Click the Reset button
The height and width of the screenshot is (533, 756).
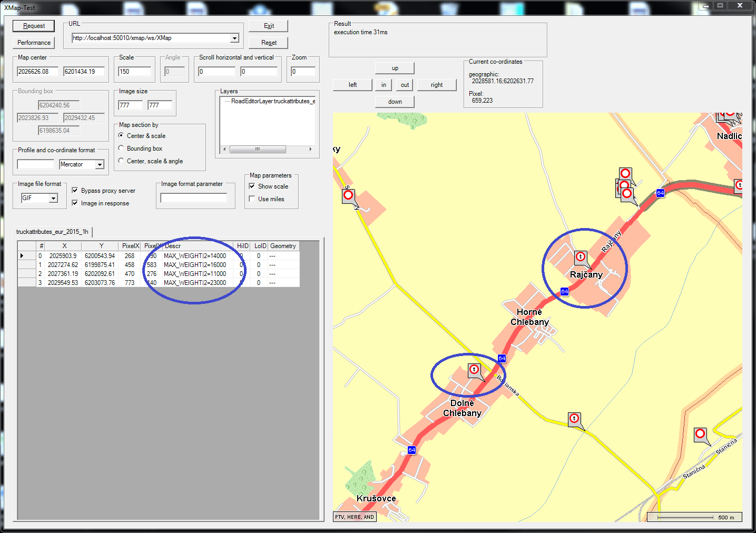(x=269, y=43)
